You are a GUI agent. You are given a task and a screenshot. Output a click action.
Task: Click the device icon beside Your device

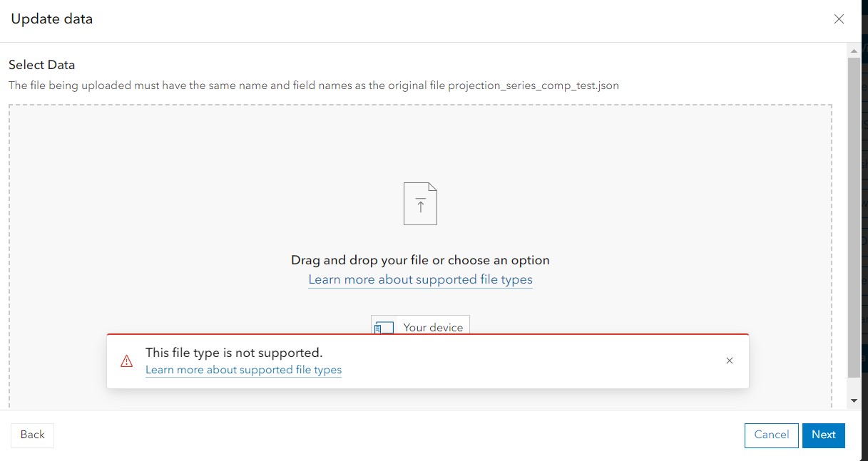pyautogui.click(x=384, y=328)
